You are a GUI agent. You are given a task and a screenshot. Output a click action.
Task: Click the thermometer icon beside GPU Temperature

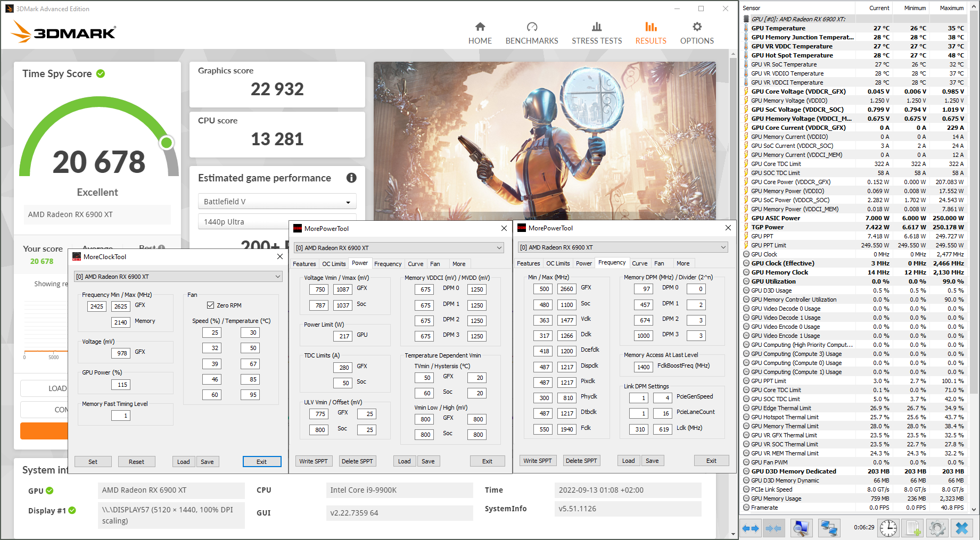click(x=746, y=28)
